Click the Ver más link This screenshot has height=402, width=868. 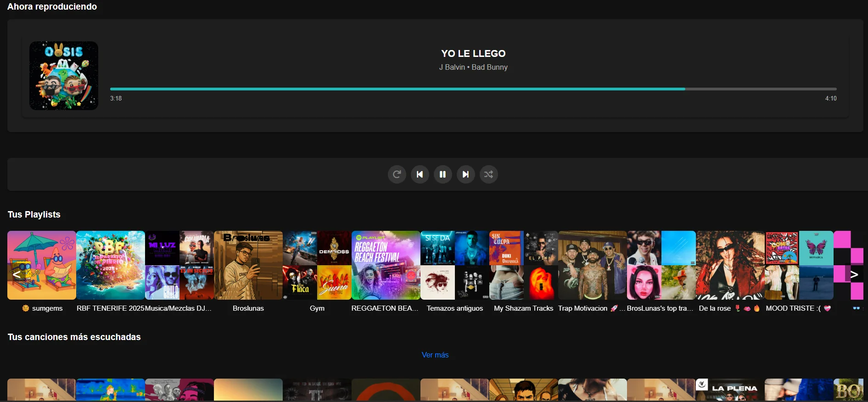tap(435, 355)
